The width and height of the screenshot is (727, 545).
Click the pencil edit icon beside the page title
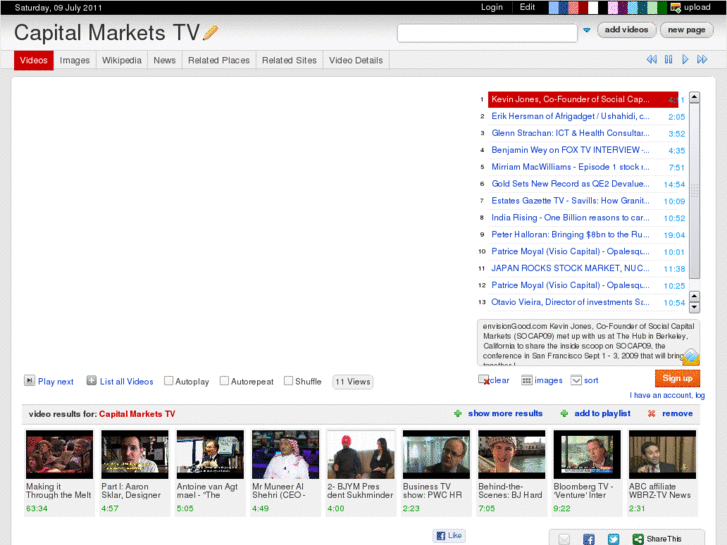point(210,32)
